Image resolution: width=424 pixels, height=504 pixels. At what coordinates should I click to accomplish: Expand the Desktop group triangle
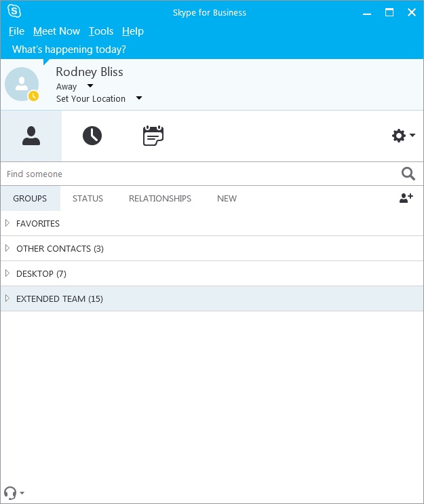click(7, 273)
